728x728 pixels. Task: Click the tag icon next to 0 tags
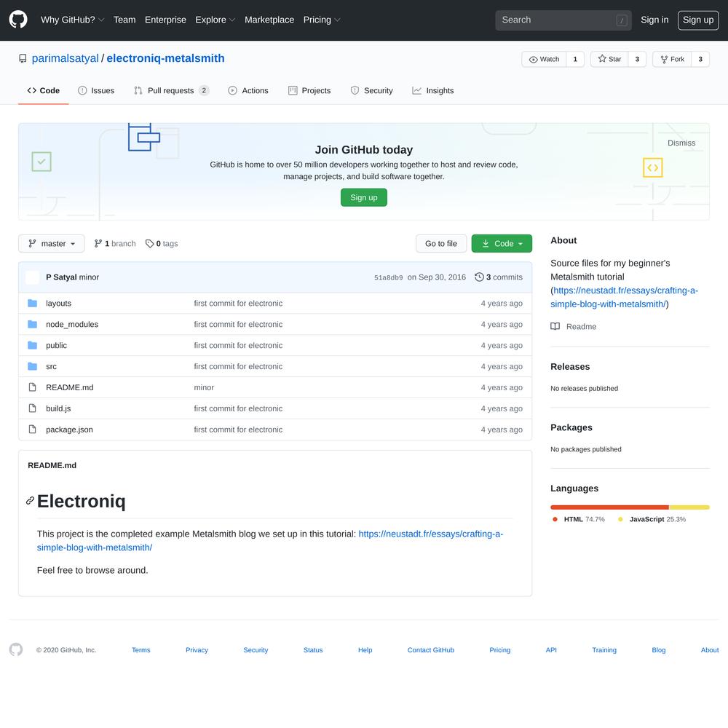tap(149, 244)
